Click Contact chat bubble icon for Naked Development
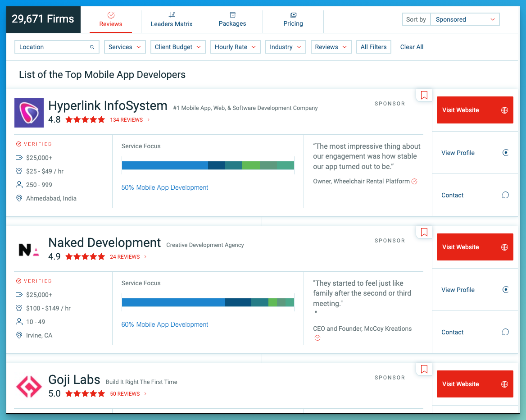Image resolution: width=526 pixels, height=420 pixels. point(506,332)
